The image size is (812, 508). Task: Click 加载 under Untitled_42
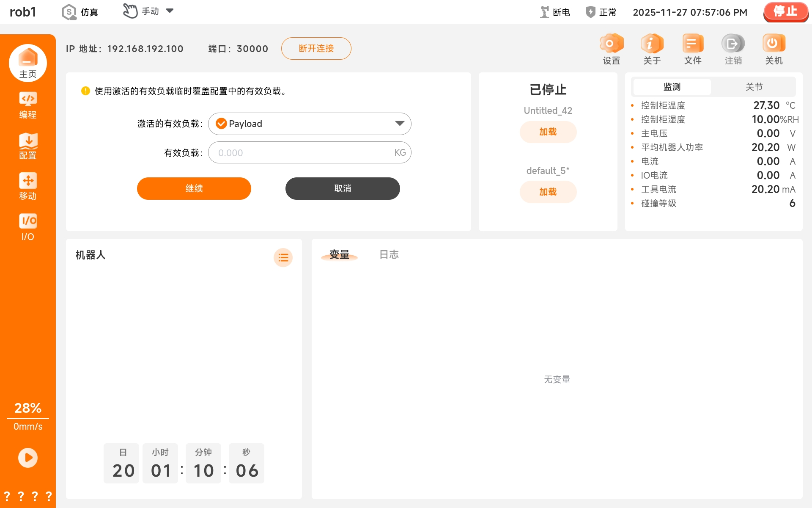tap(548, 132)
